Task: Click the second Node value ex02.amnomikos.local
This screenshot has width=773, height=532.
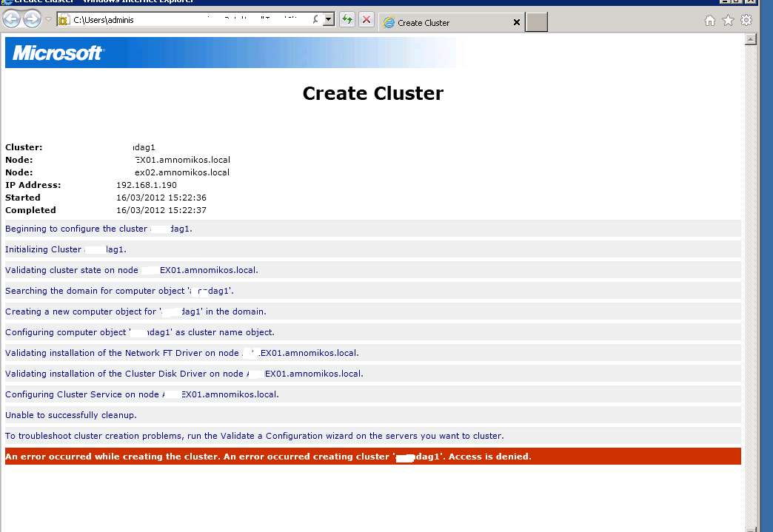Action: (x=182, y=172)
